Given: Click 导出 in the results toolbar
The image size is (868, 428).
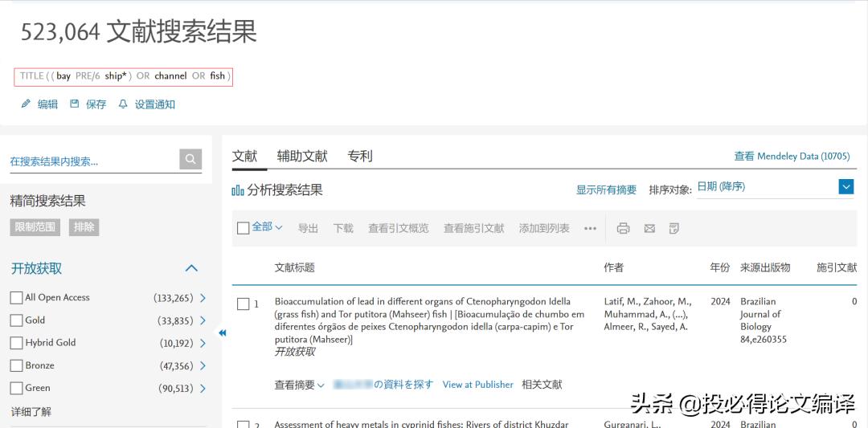Looking at the screenshot, I should (x=308, y=228).
